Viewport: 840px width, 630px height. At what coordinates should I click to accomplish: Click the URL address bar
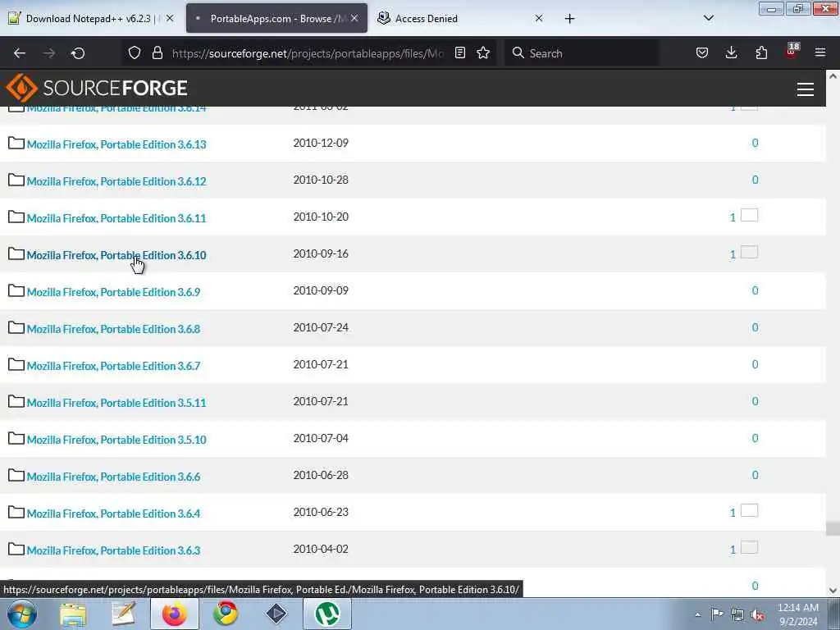pos(308,53)
